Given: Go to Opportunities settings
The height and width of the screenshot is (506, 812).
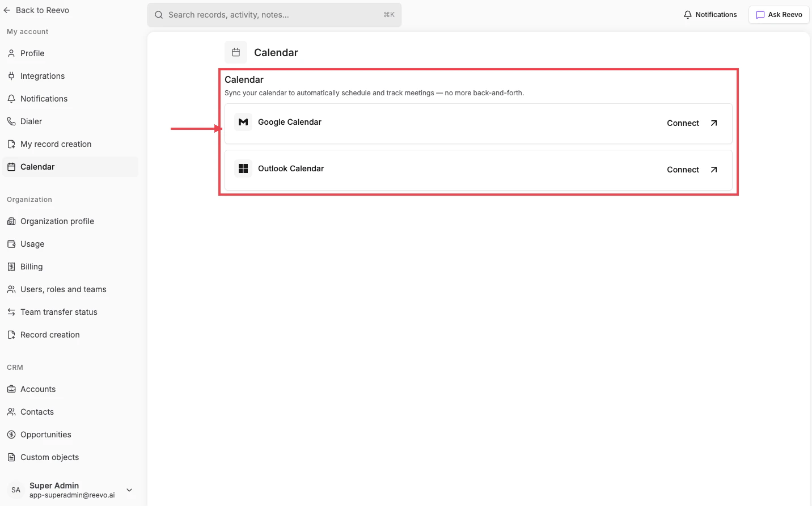Looking at the screenshot, I should coord(70,435).
